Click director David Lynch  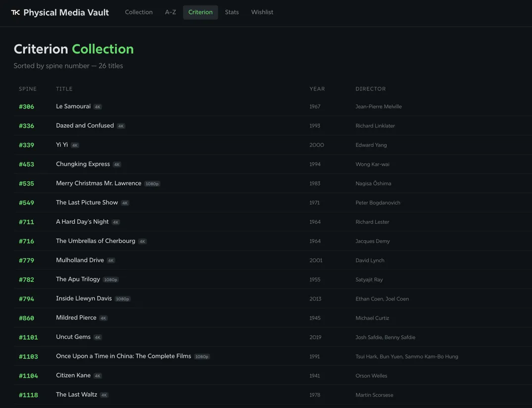370,260
